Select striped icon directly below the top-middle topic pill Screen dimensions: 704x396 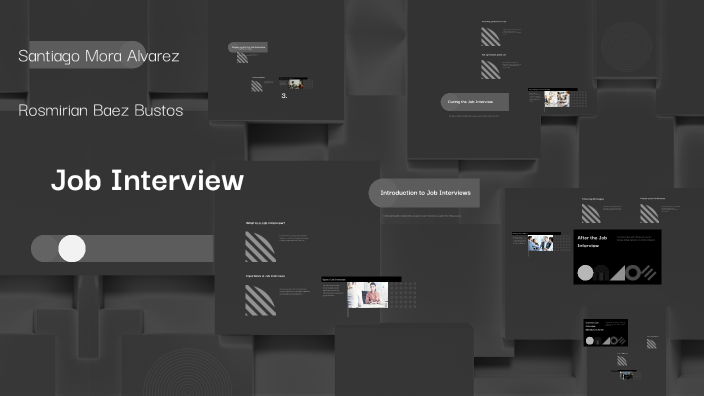pos(242,58)
